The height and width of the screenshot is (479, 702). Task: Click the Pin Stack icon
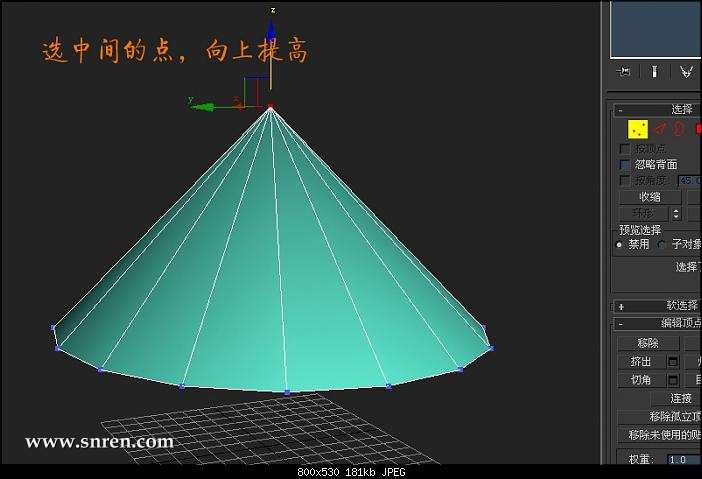(623, 72)
